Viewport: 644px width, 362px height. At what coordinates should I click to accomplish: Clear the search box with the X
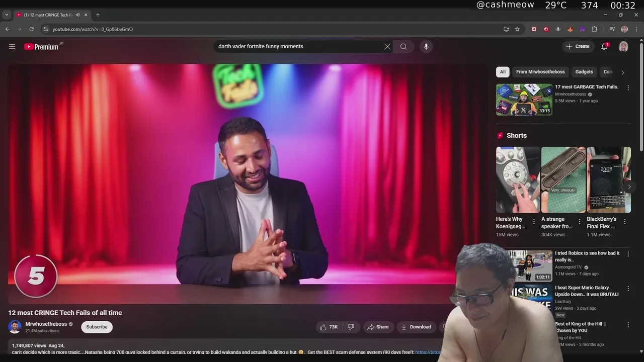coord(387,46)
